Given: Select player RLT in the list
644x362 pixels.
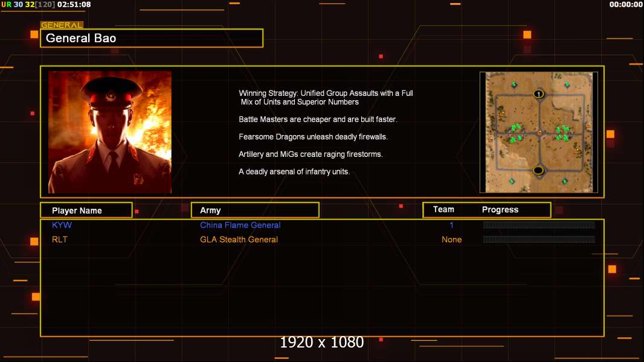Looking at the screenshot, I should tap(60, 240).
